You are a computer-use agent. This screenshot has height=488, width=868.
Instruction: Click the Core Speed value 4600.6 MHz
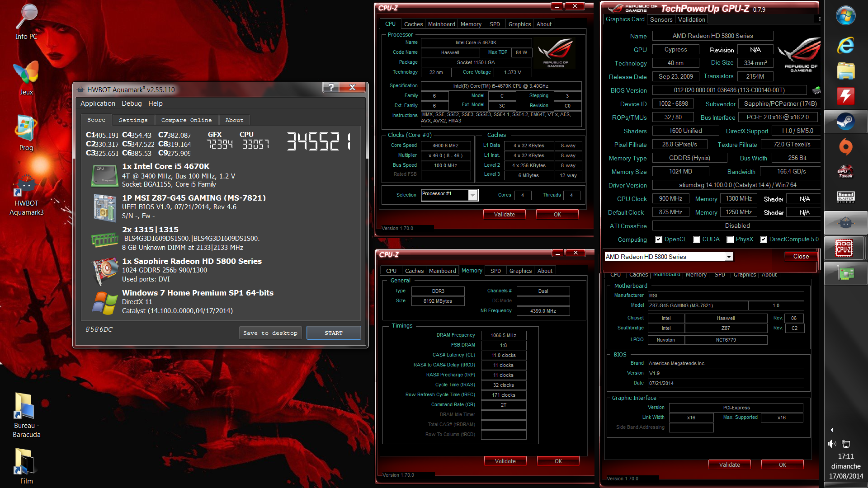445,145
